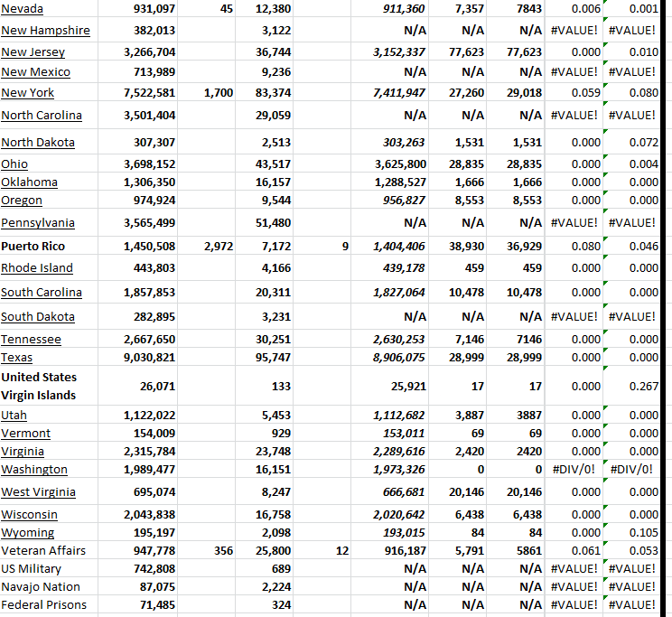Click the Veteran Affairs label cell
The width and height of the screenshot is (672, 617).
(43, 551)
